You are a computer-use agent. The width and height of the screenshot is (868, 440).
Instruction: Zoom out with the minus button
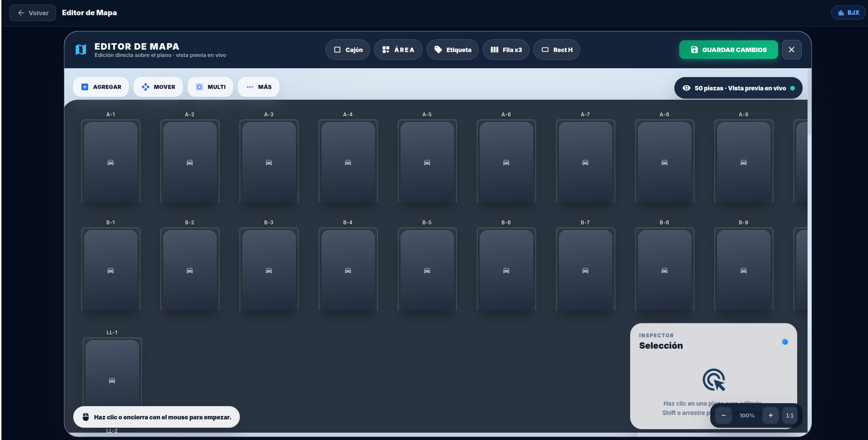723,415
